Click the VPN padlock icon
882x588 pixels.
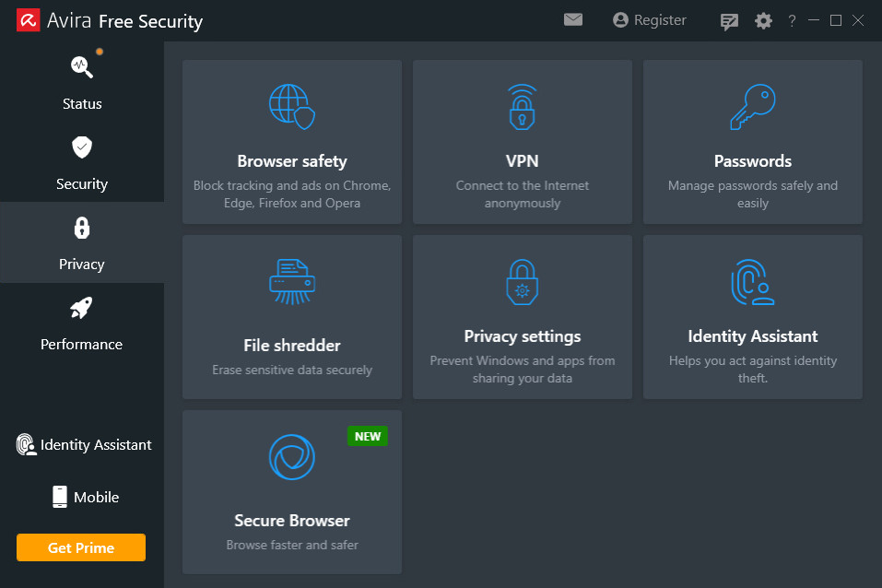pos(522,107)
